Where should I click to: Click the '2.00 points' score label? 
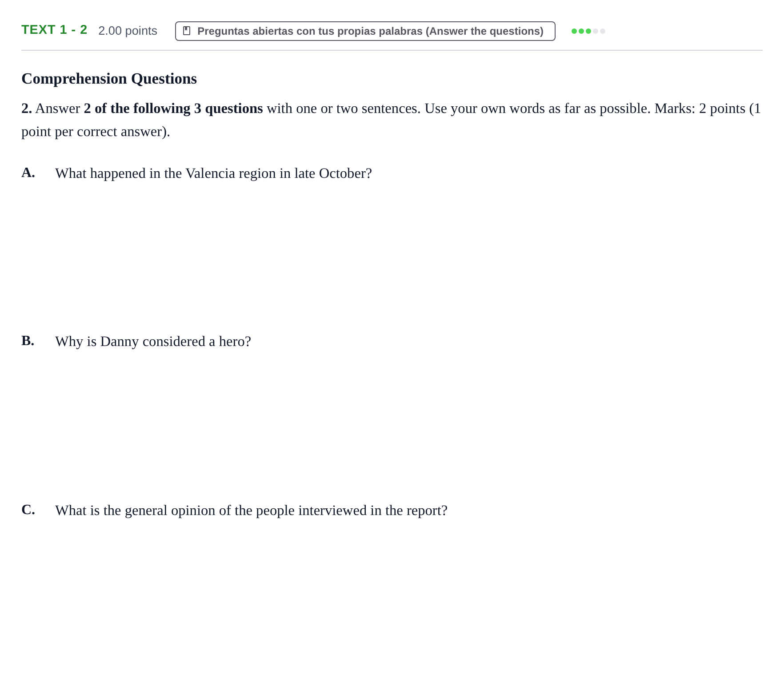pos(128,31)
